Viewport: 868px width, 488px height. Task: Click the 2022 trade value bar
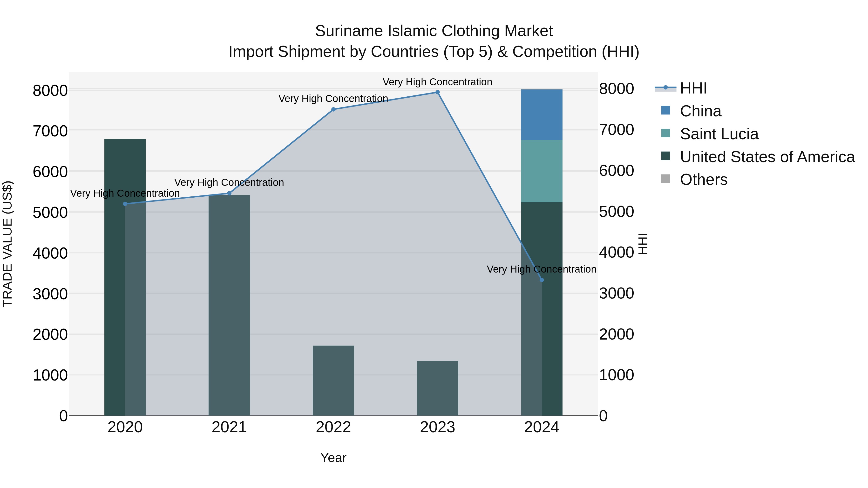[333, 381]
